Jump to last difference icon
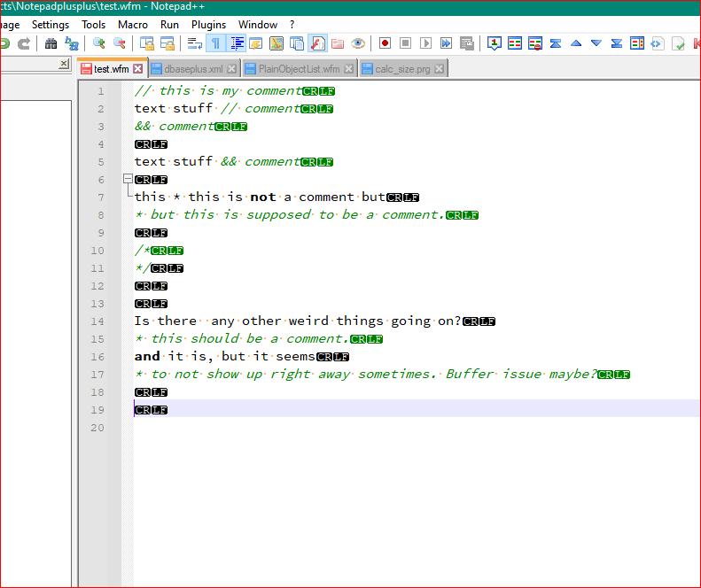The width and height of the screenshot is (701, 588). coord(617,43)
